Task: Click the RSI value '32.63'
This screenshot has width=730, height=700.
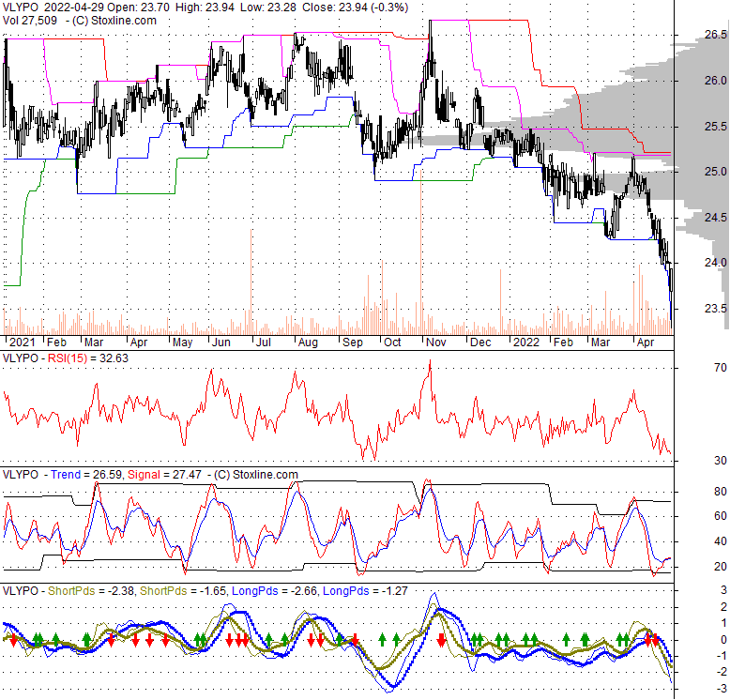Action: pos(114,358)
